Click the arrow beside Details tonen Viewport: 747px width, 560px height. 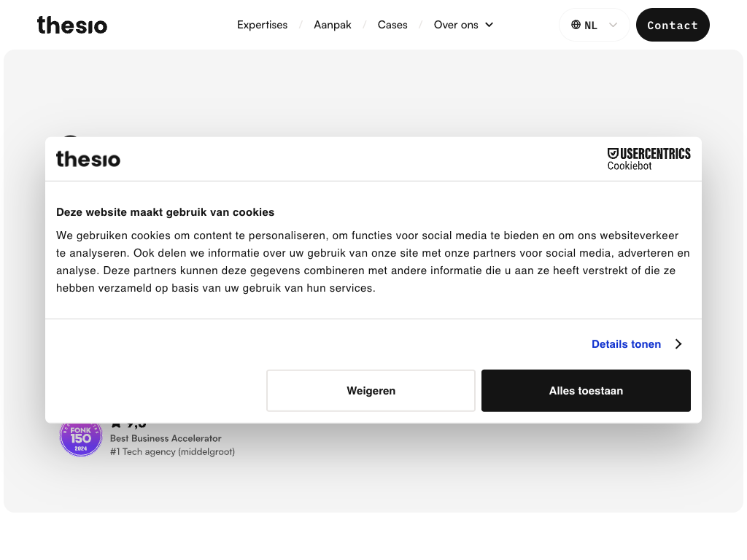tap(678, 344)
